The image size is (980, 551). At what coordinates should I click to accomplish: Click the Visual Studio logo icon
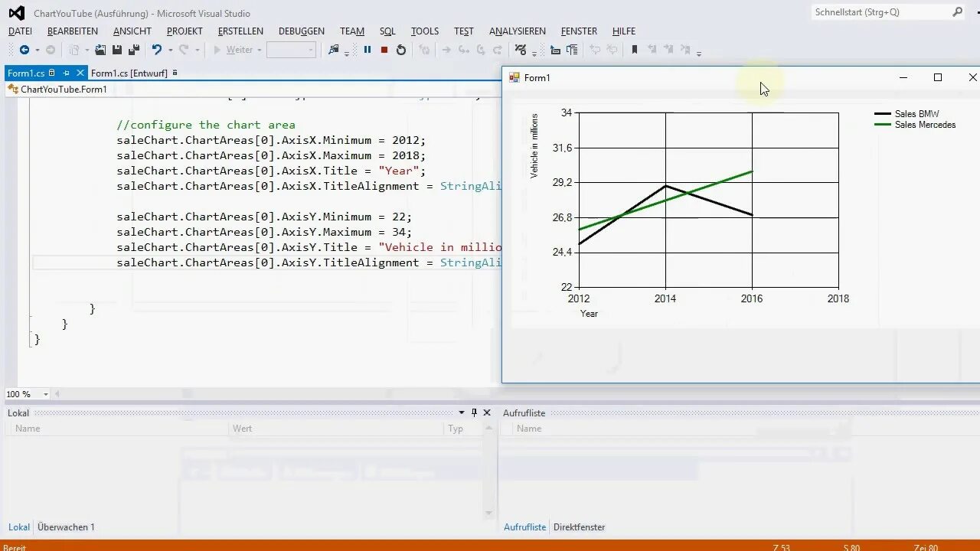(16, 13)
